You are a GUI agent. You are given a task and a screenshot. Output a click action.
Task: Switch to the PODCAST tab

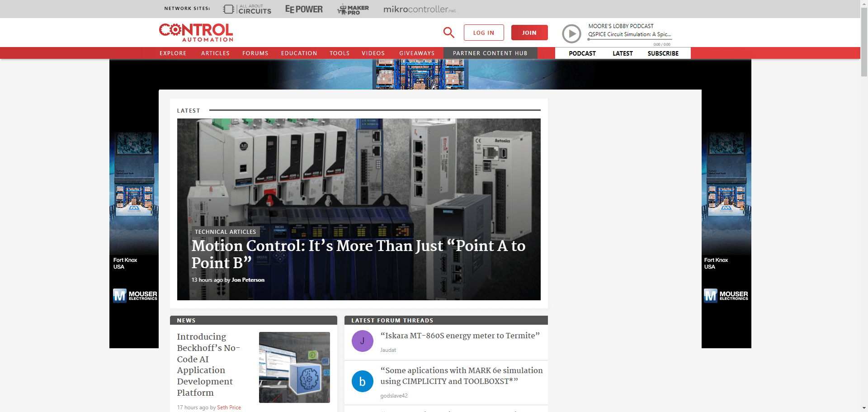582,53
